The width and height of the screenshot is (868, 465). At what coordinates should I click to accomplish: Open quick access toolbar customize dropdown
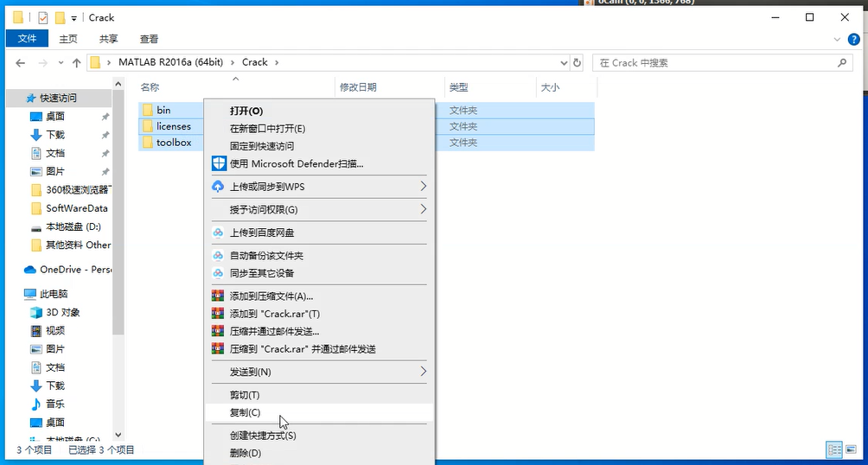74,18
